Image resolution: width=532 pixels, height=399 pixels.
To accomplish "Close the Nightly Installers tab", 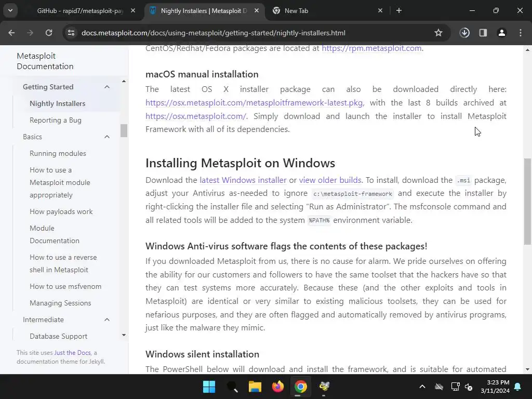I will coord(257,10).
